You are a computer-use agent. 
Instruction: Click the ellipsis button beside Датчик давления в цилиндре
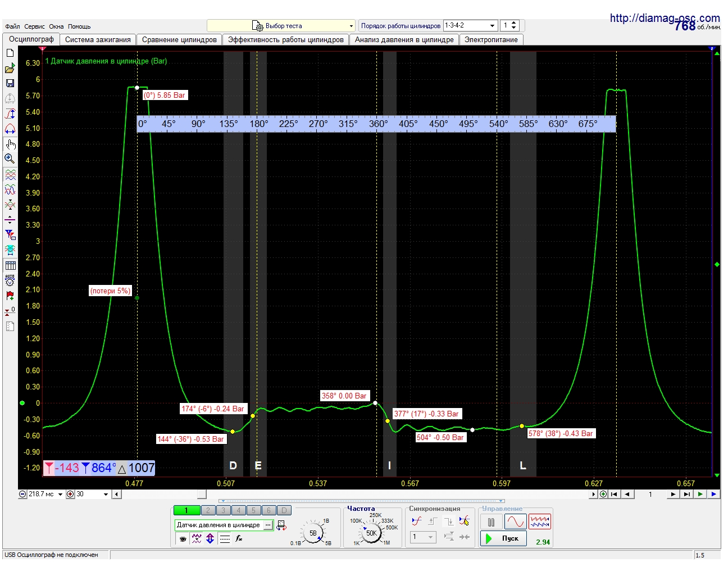pos(268,525)
